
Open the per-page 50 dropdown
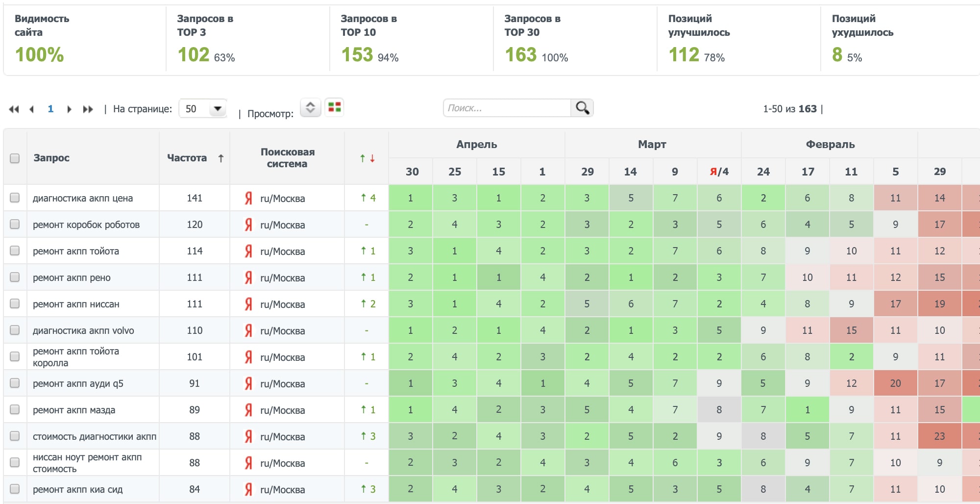203,109
